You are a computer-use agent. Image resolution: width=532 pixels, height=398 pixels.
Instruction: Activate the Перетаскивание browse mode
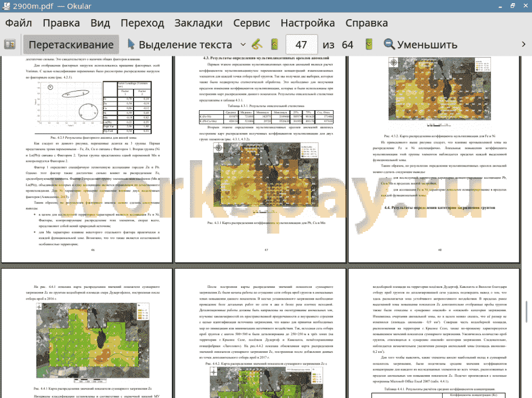point(71,45)
